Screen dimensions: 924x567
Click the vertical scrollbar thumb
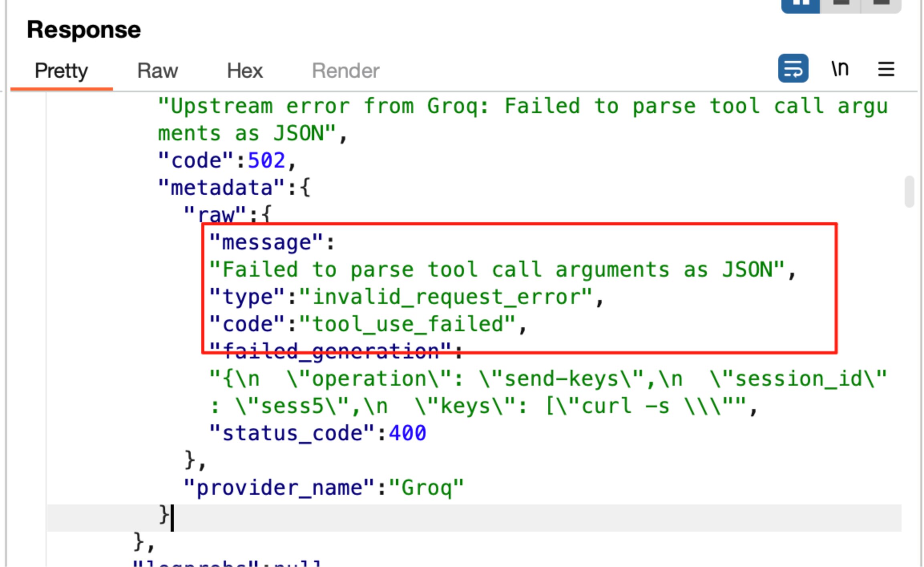[x=909, y=191]
